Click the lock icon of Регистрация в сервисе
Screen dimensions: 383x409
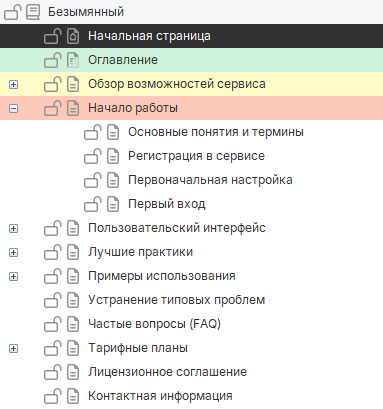[93, 156]
